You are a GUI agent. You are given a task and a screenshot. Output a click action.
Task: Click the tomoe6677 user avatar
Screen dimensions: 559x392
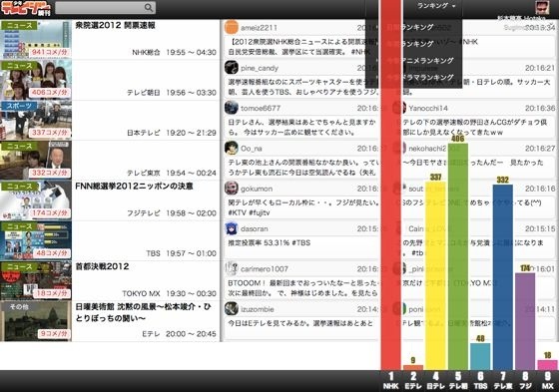231,108
